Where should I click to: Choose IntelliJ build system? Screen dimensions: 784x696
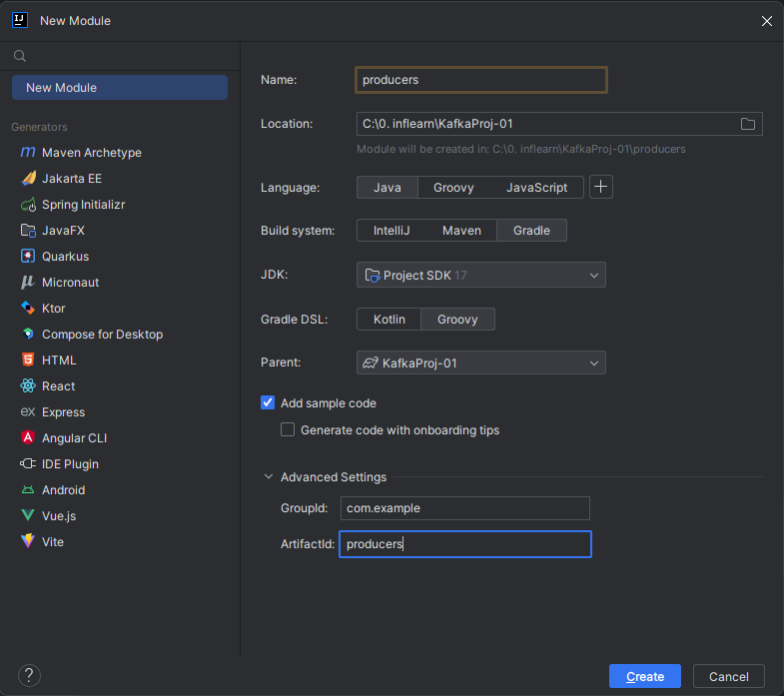(x=392, y=231)
